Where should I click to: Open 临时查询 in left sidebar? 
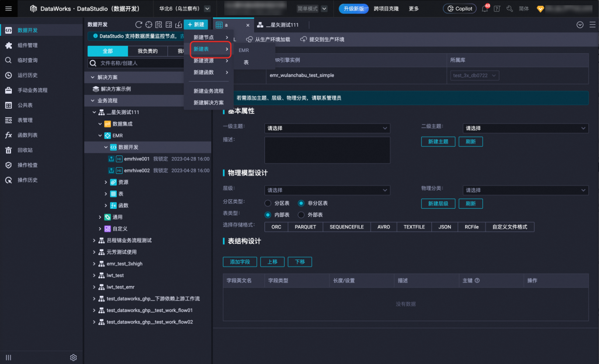pyautogui.click(x=28, y=60)
